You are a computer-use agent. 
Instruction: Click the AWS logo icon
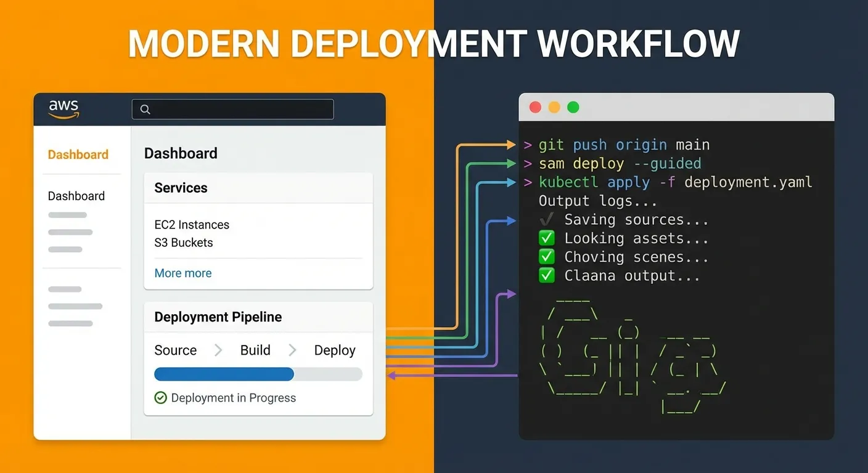(x=64, y=109)
